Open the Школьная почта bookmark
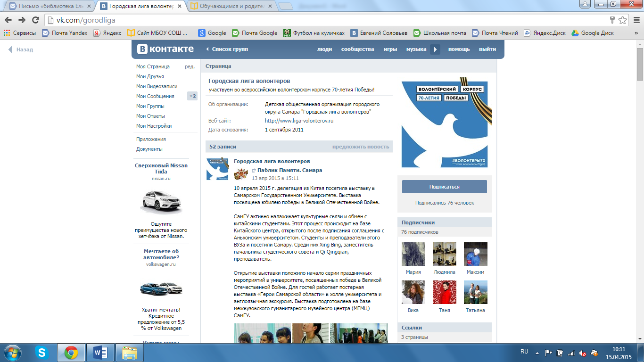 (x=440, y=33)
